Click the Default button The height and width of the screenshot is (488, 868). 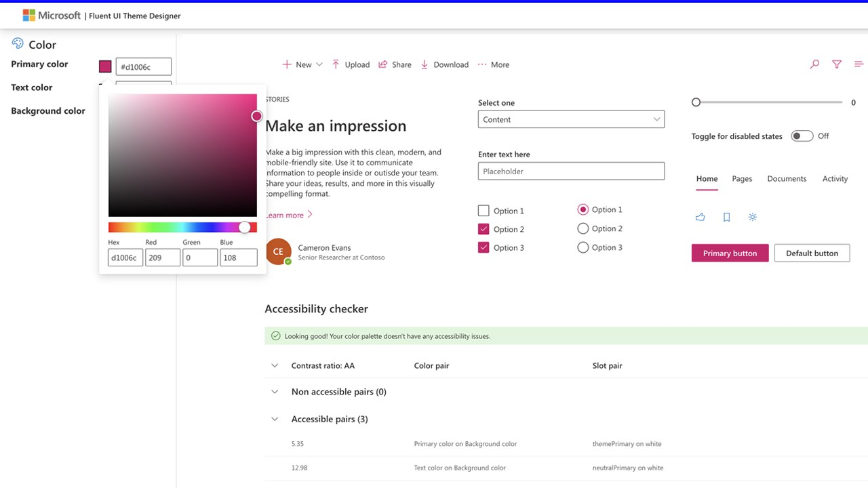[812, 253]
